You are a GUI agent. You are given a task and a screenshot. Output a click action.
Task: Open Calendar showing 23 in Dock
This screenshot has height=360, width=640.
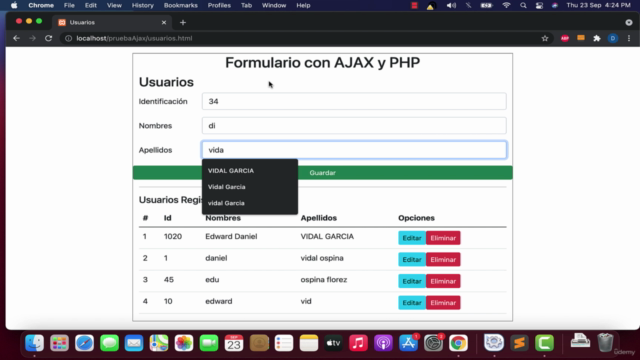pos(234,343)
